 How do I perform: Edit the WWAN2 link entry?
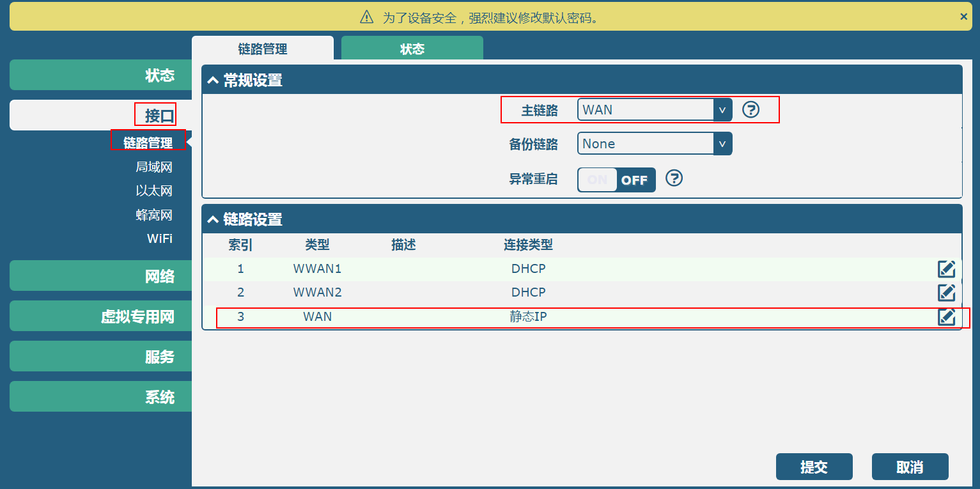click(946, 293)
